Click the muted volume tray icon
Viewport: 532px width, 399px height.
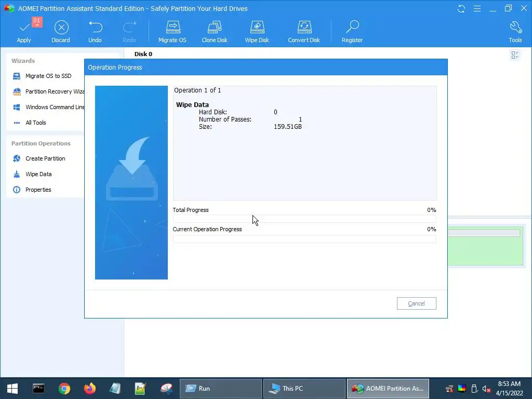pos(486,389)
